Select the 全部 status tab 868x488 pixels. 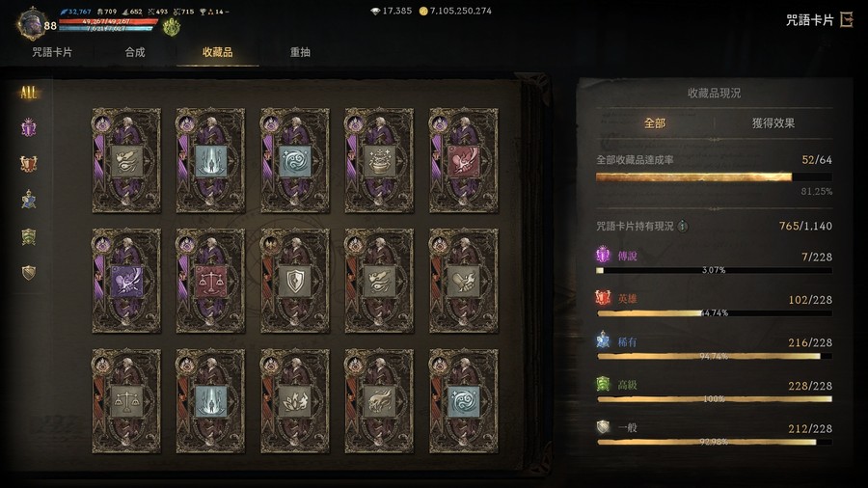(655, 122)
